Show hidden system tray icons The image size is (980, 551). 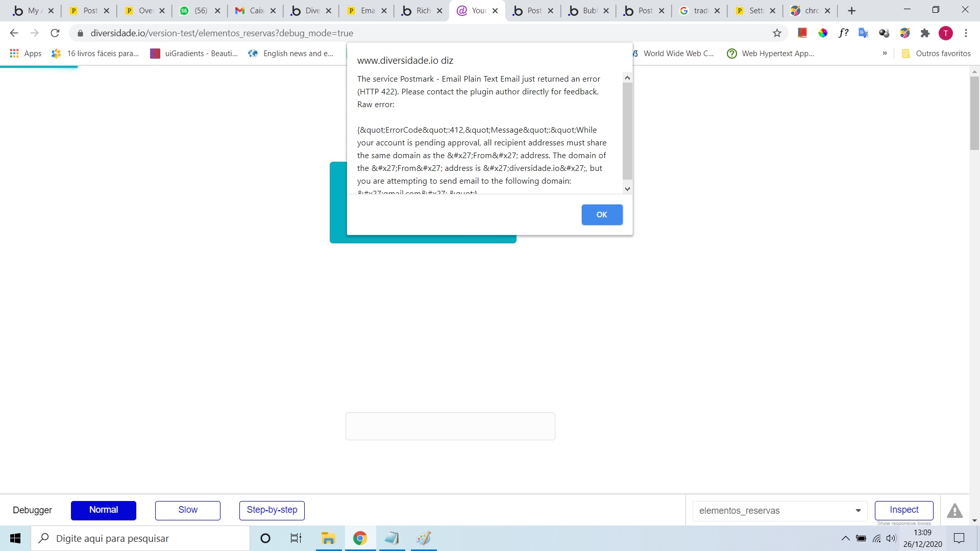pyautogui.click(x=846, y=538)
